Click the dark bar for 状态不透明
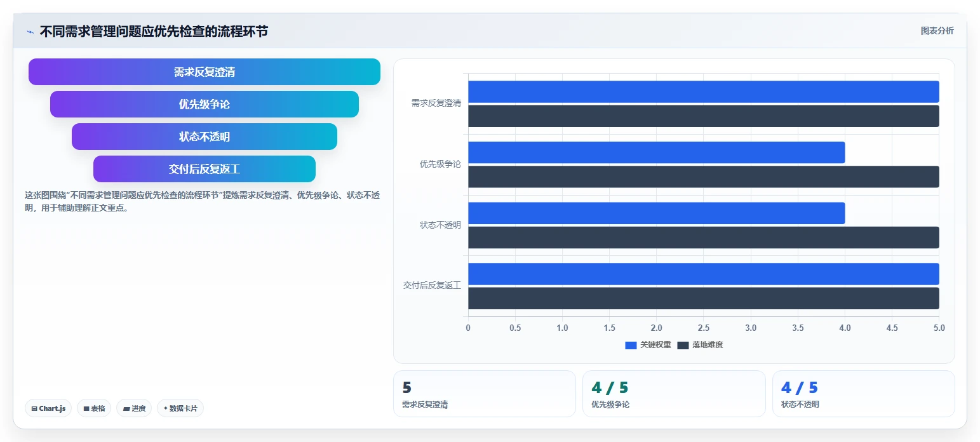 [x=704, y=238]
